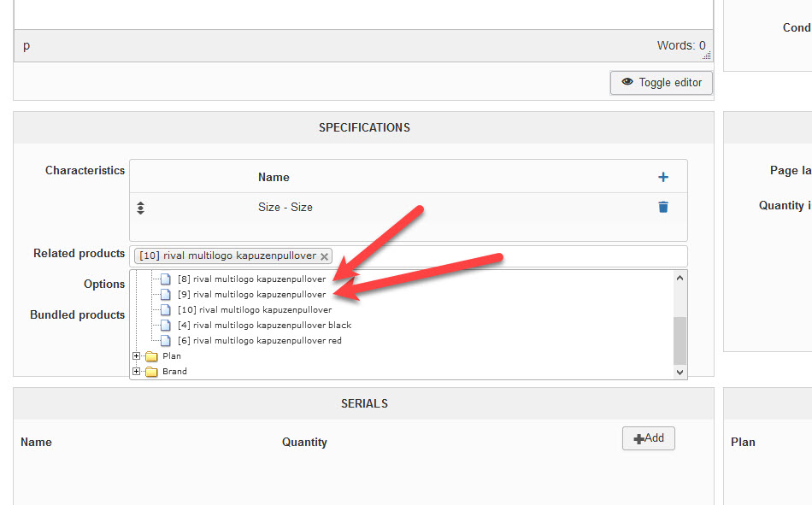Viewport: 812px width, 505px height.
Task: Select [4] rival multilogo kapuzenpullover black
Action: tap(264, 326)
